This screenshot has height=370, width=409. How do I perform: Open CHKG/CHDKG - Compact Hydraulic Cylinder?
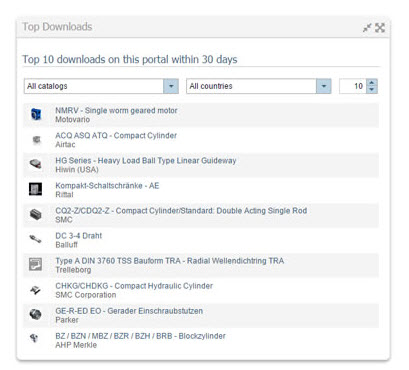point(134,286)
